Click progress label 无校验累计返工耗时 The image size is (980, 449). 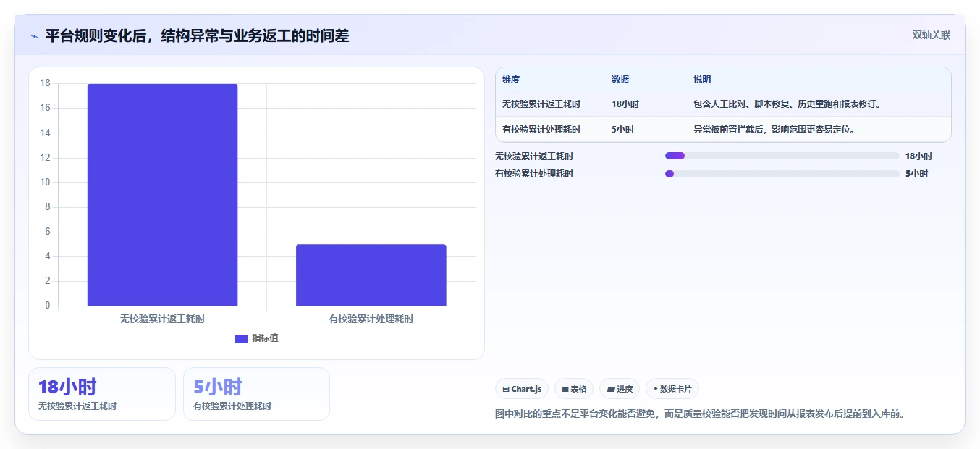click(x=534, y=156)
